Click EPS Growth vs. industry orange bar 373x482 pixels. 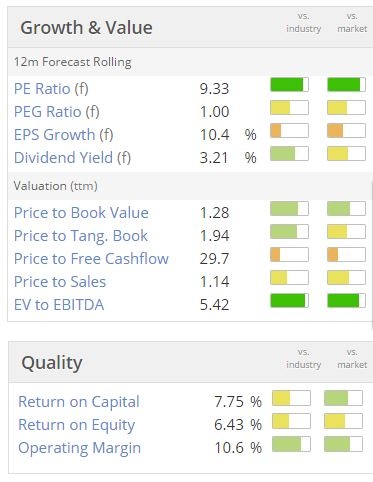tap(289, 131)
